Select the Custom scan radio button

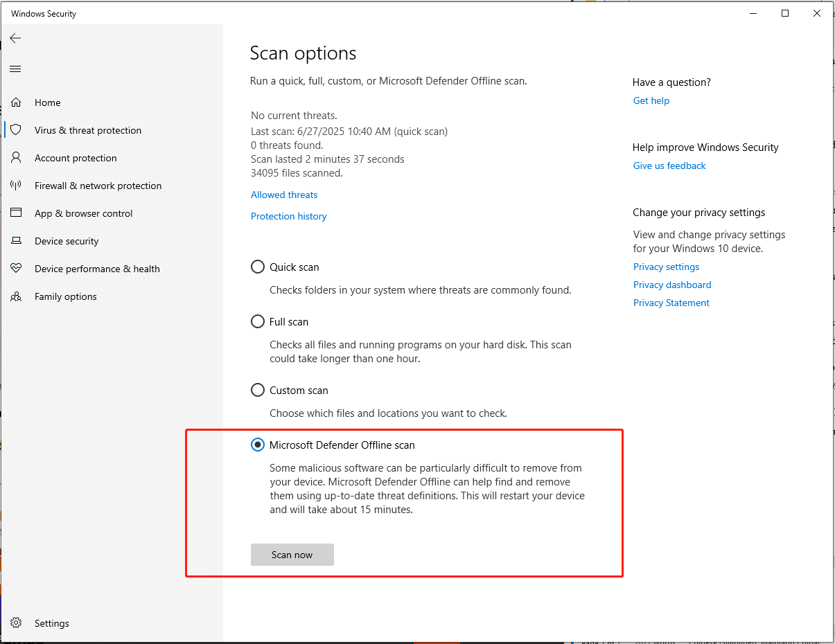258,390
